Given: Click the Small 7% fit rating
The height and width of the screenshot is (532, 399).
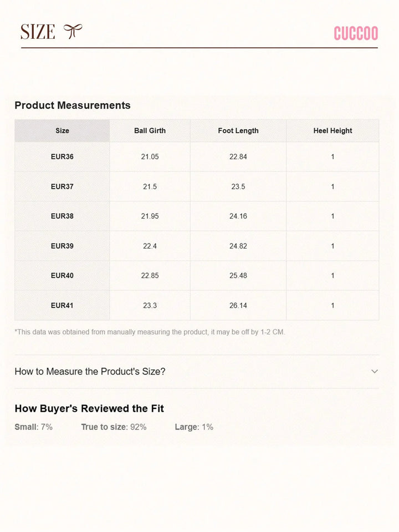Looking at the screenshot, I should tap(34, 427).
